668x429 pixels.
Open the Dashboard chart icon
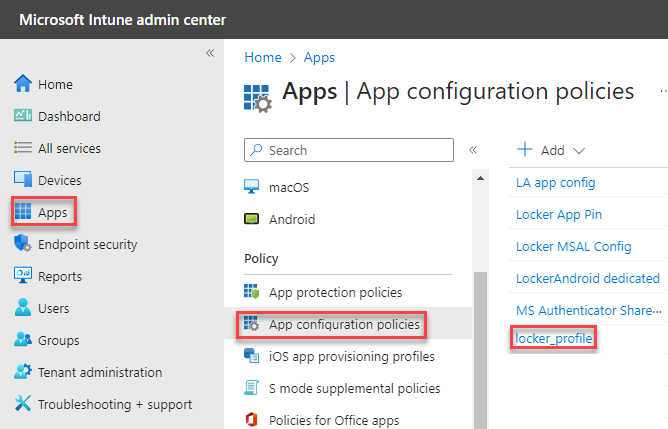point(23,115)
